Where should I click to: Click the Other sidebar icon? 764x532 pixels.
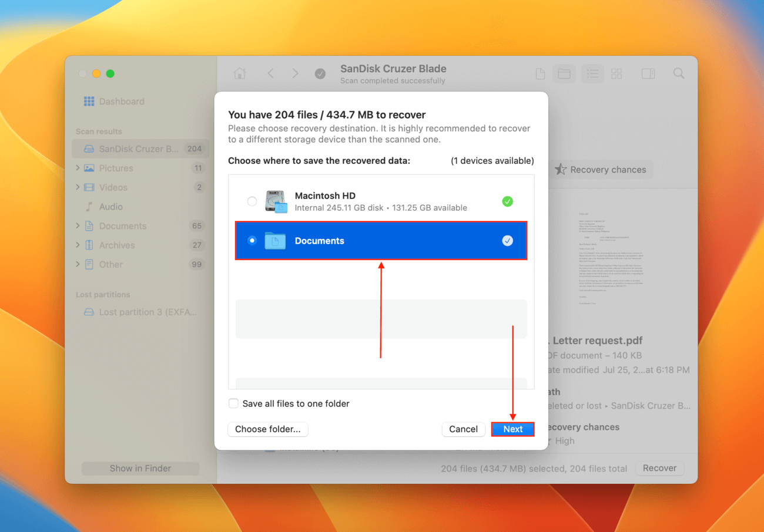89,265
